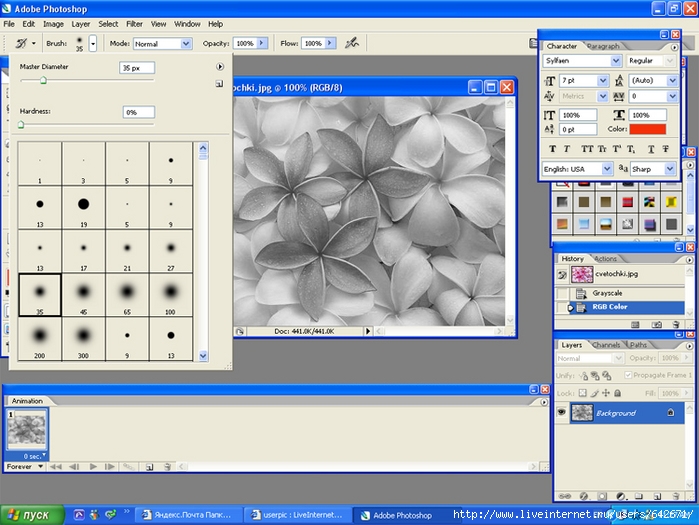Toggle Lock position in Layers panel
Viewport: 699px width, 525px height.
point(606,393)
